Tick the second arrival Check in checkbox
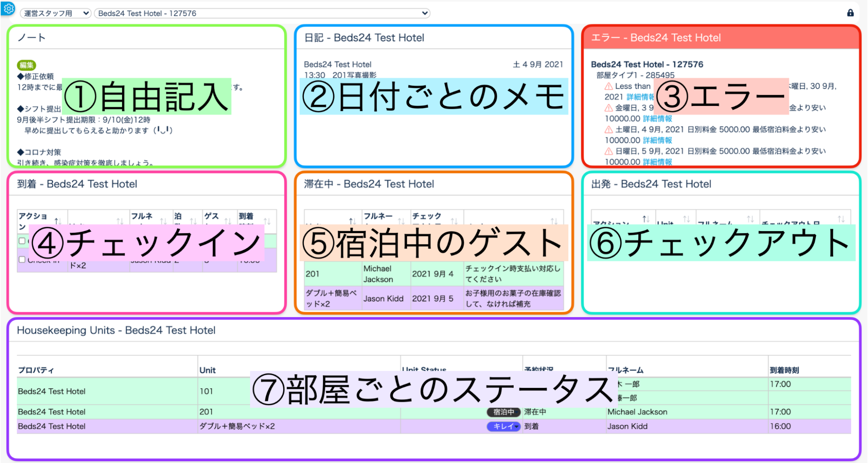The image size is (868, 463). pyautogui.click(x=22, y=259)
